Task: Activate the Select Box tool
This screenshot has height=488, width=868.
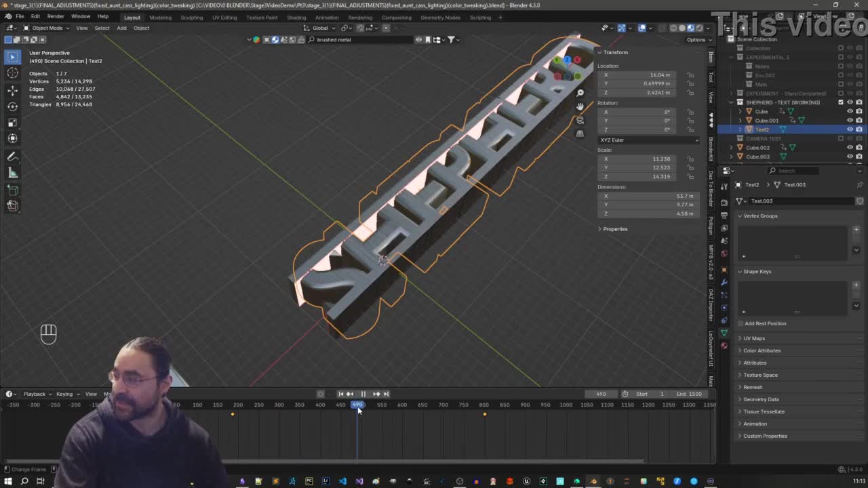Action: pyautogui.click(x=12, y=57)
